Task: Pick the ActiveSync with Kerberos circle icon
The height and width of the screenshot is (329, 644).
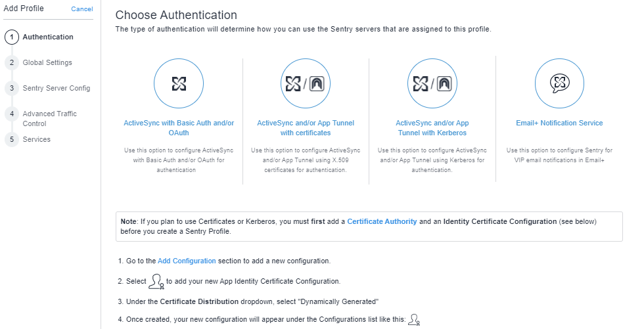Action: (x=432, y=83)
